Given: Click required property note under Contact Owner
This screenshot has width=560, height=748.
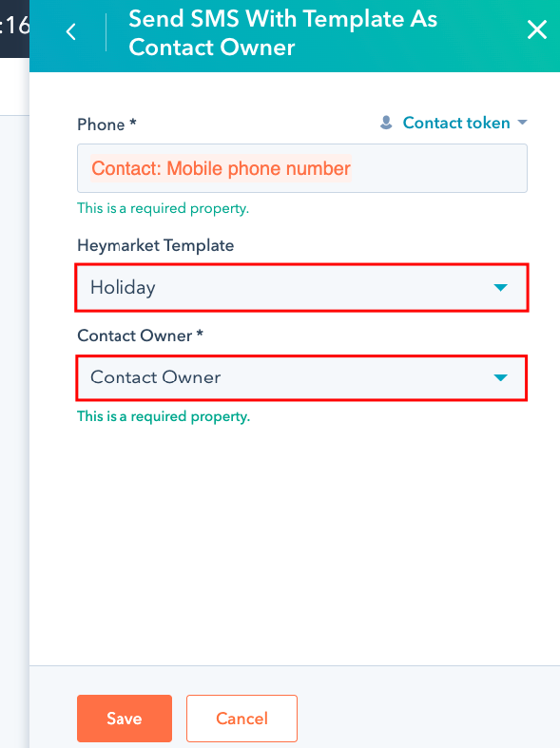Looking at the screenshot, I should [164, 416].
